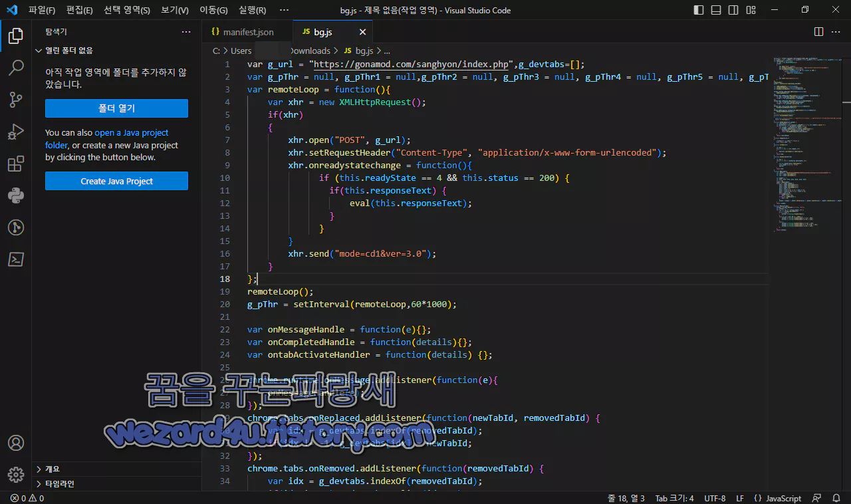Toggle the secondary side bar layout button
The image size is (851, 504).
coord(733,10)
